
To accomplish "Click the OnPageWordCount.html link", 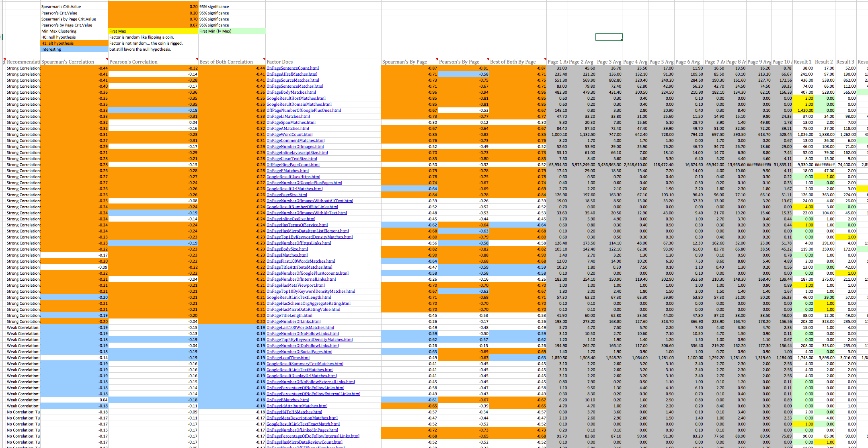I will click(x=289, y=134).
